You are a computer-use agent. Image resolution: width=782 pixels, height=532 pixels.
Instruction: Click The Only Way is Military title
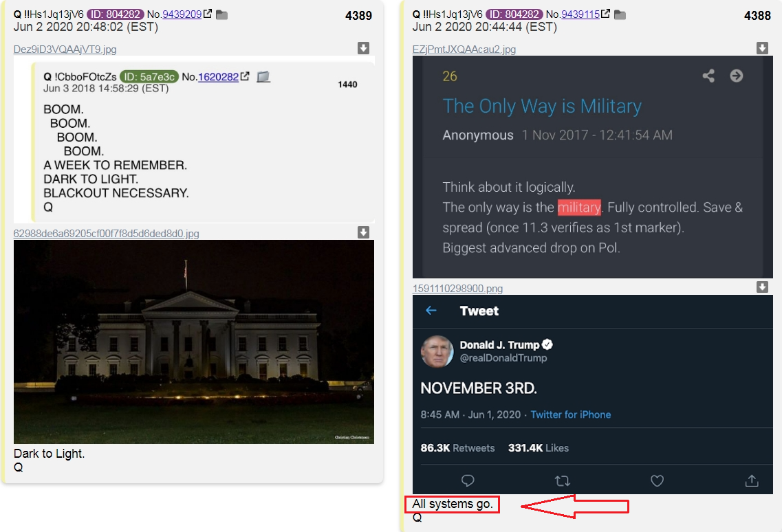coord(542,107)
